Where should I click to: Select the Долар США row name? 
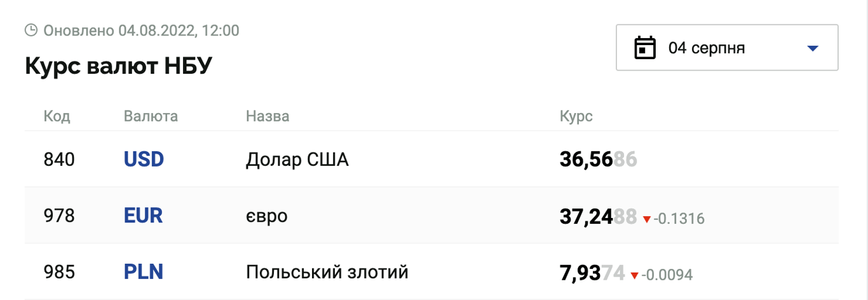click(297, 160)
